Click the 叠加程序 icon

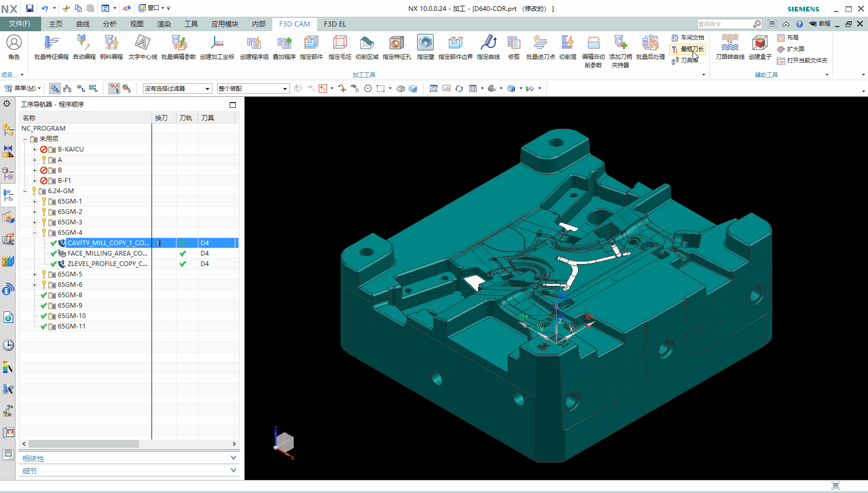[284, 47]
